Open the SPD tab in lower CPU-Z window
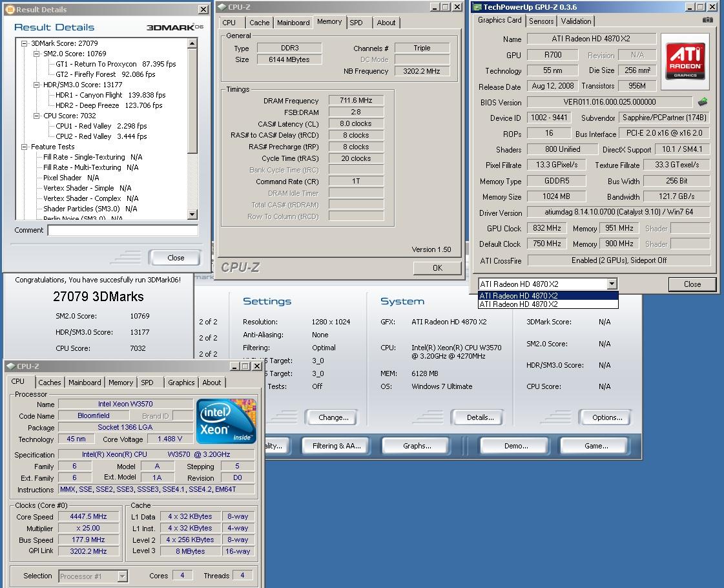Screen dimensions: 724x588 coord(147,383)
